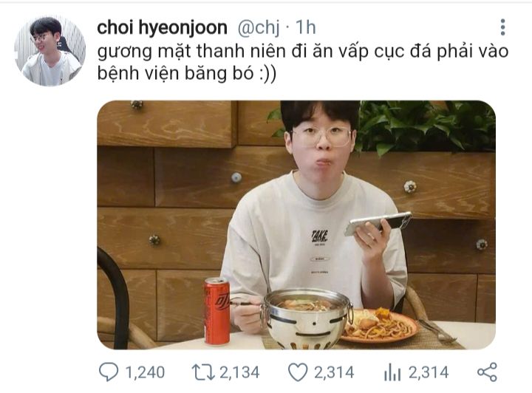Viewport: 532px width, 393px height.
Task: Open choi hyeonjoon's profile avatar
Action: [50, 50]
